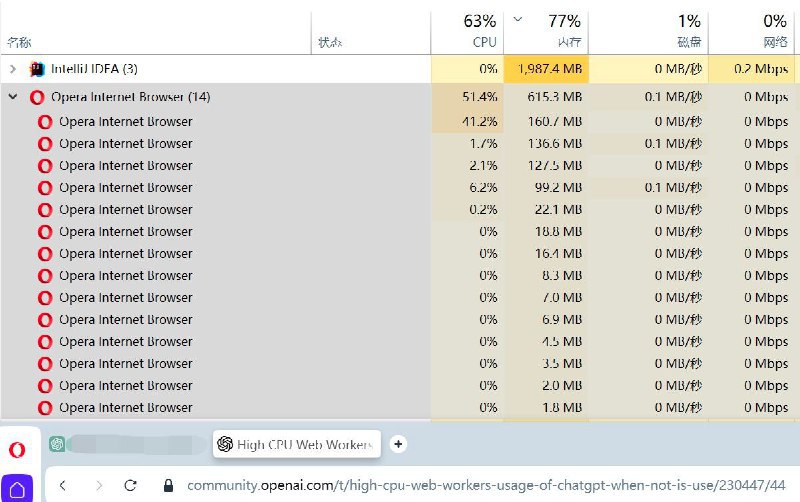Click the 名称 name column header
This screenshot has width=800, height=502.
(19, 43)
